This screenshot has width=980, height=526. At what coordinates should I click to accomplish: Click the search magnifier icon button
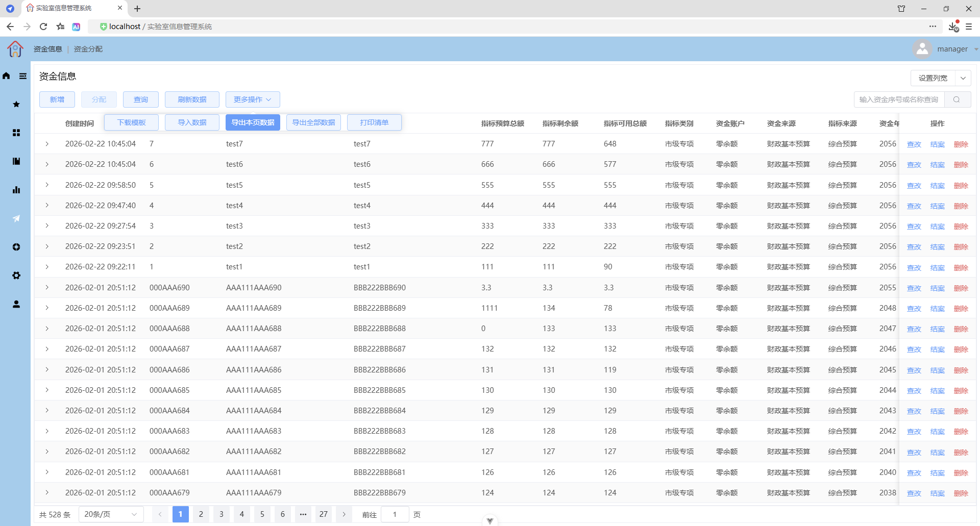[x=957, y=99]
